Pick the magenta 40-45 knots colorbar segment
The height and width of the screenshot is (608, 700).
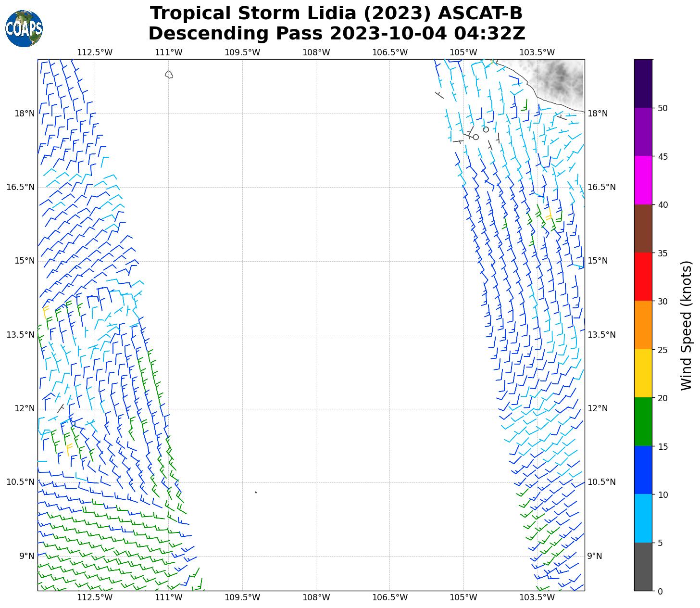[x=643, y=180]
